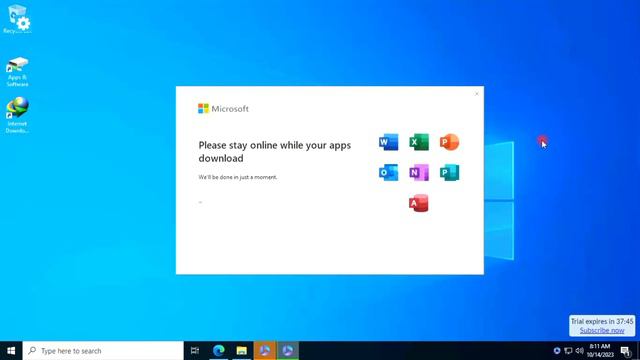Open the Windows Start menu
Viewport: 640px width, 360px height.
(11, 351)
